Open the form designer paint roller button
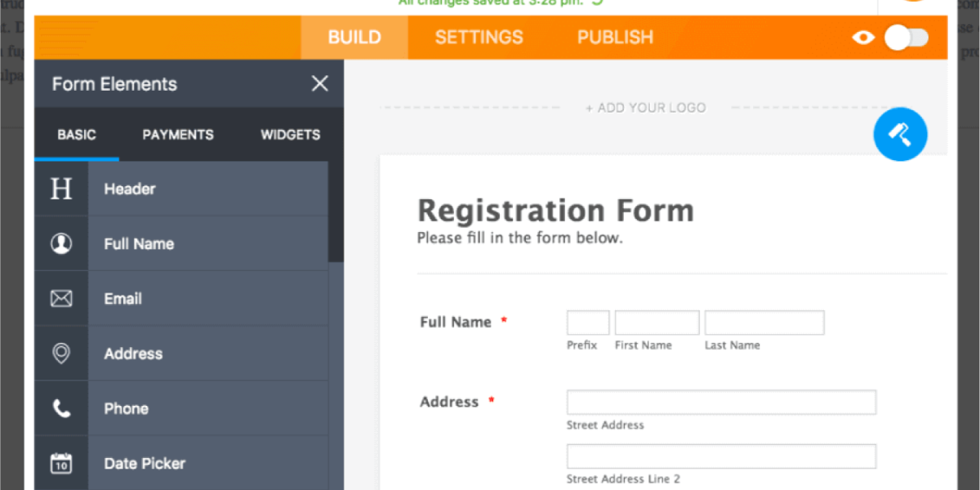This screenshot has height=490, width=980. (x=900, y=134)
